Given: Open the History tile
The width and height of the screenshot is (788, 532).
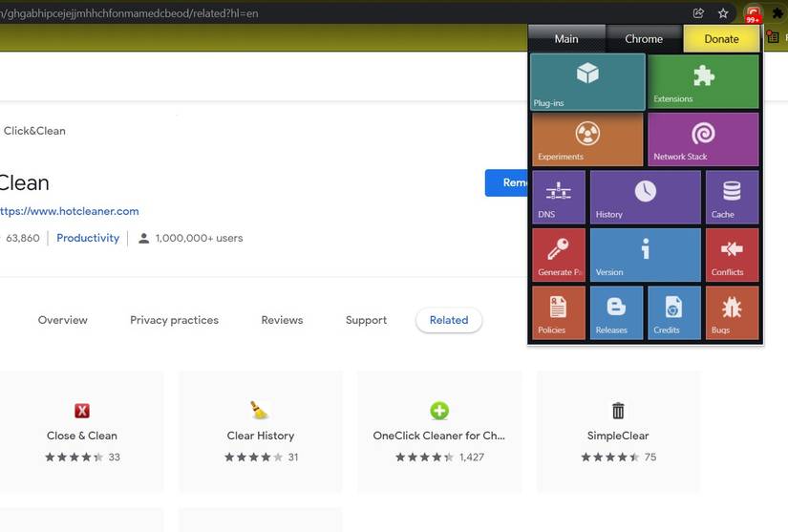Looking at the screenshot, I should (646, 197).
